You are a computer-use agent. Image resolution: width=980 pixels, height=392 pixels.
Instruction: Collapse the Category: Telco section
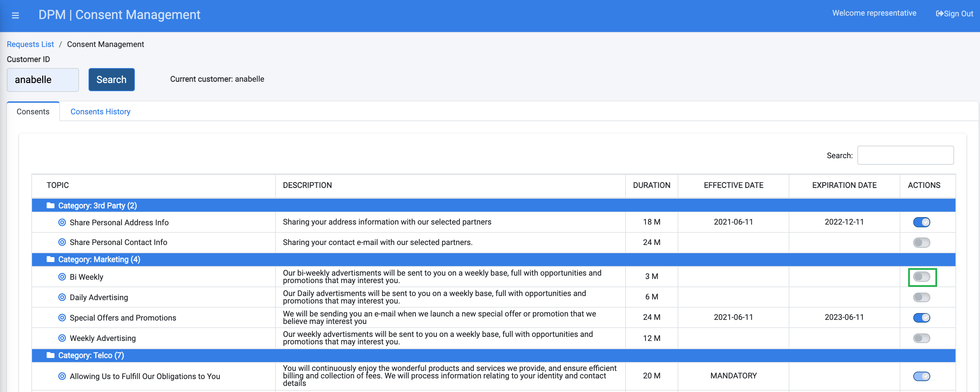91,355
